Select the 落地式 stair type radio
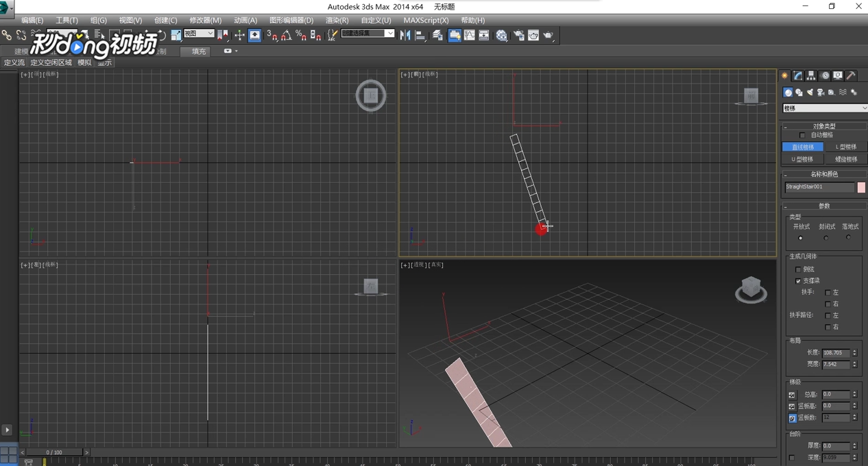 [x=849, y=238]
